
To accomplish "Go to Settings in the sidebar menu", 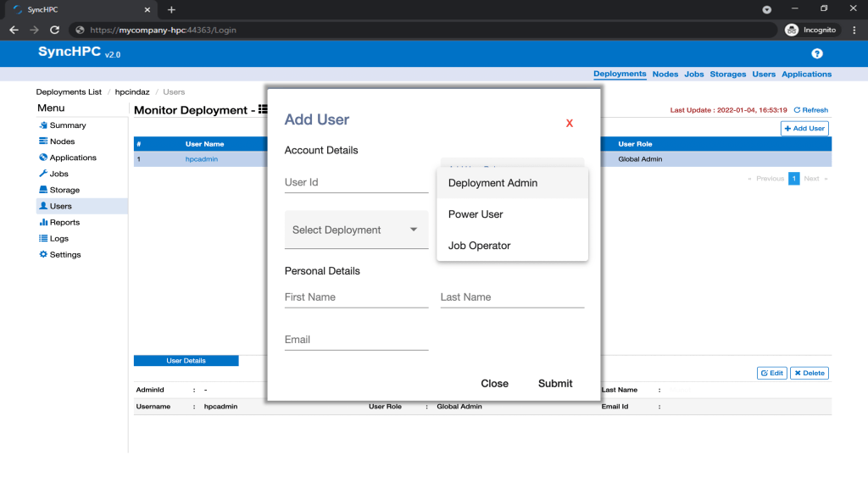I will (64, 254).
